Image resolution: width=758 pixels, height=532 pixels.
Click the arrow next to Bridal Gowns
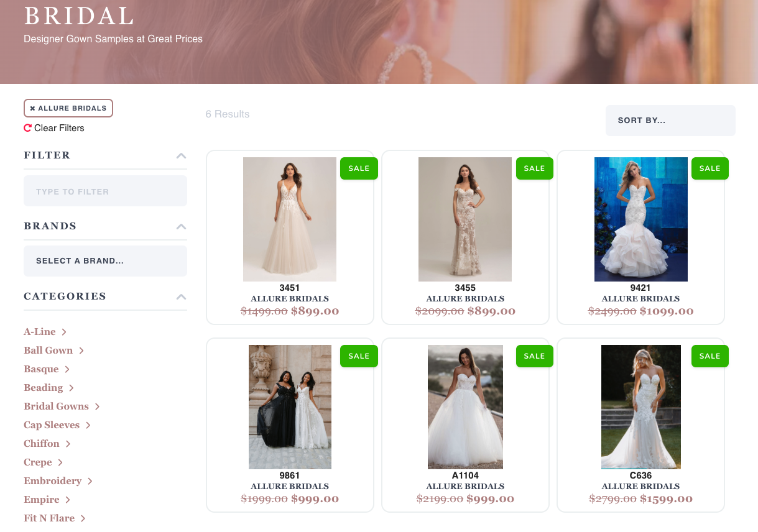[x=98, y=406]
